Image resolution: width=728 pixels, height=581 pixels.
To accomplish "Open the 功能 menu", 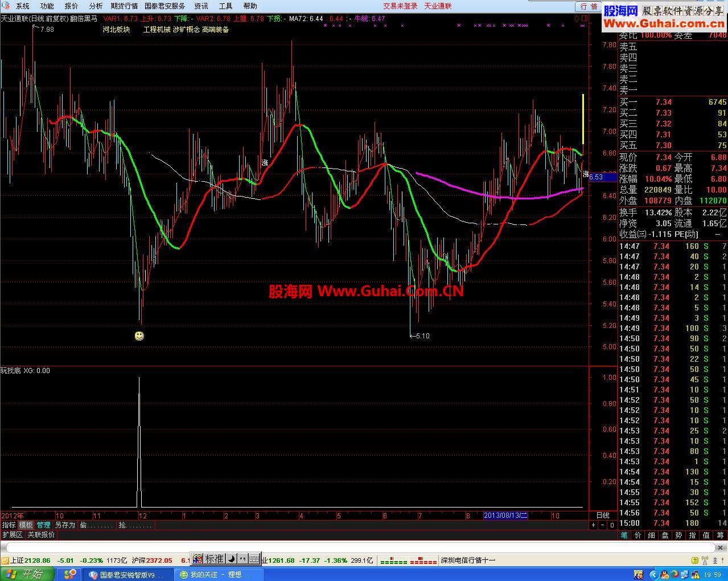I will pyautogui.click(x=47, y=6).
